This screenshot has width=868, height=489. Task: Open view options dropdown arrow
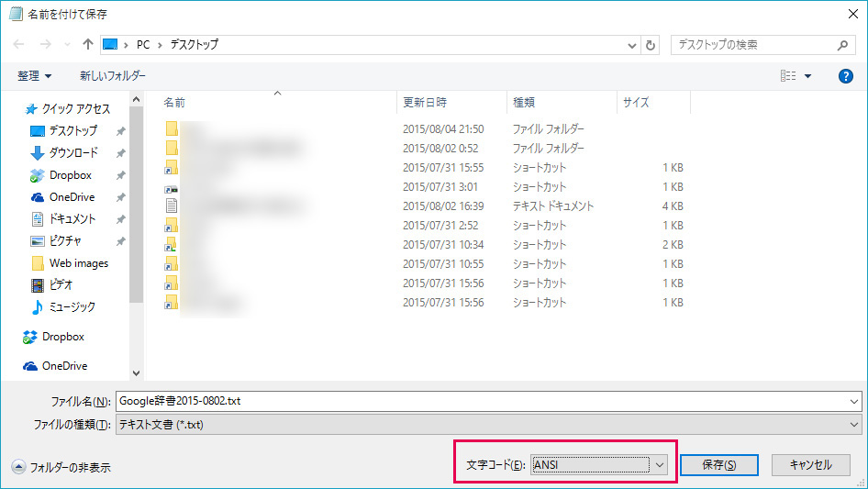(x=807, y=76)
